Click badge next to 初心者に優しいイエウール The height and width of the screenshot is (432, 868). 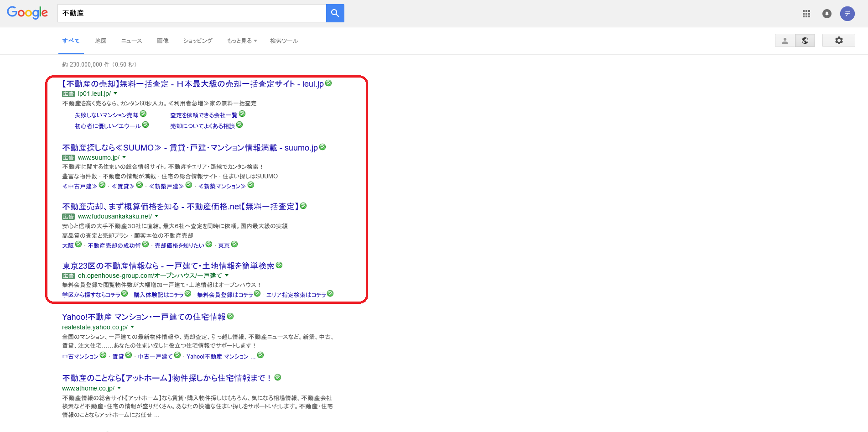(146, 125)
